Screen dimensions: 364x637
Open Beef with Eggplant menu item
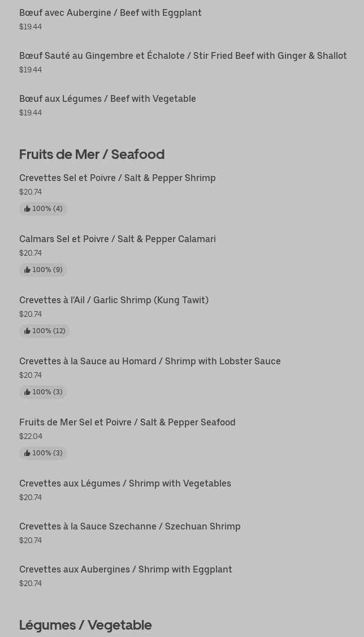(x=110, y=12)
